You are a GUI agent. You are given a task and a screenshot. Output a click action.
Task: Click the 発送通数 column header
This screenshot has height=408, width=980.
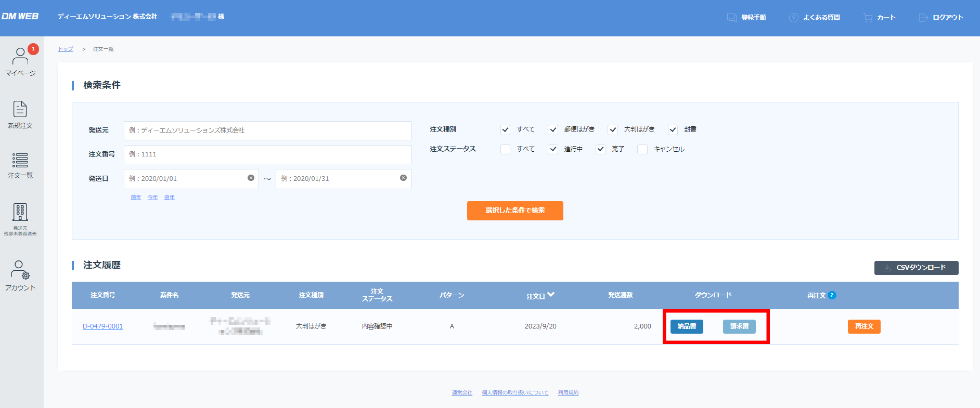(x=621, y=295)
